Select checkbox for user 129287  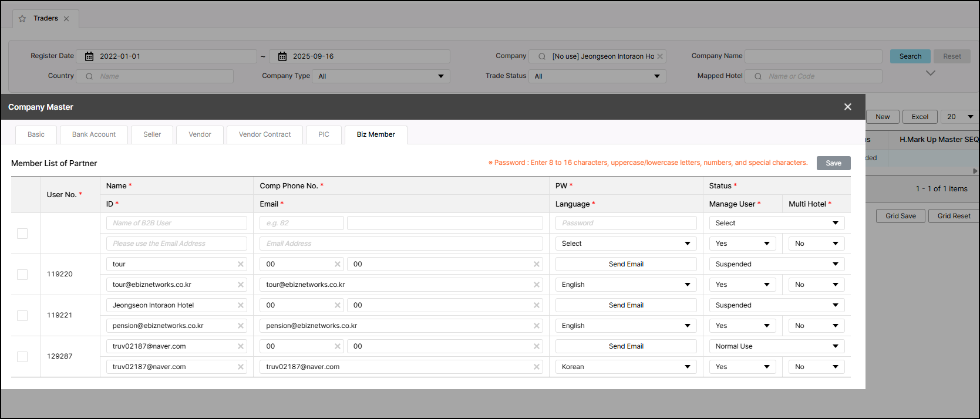coord(22,356)
